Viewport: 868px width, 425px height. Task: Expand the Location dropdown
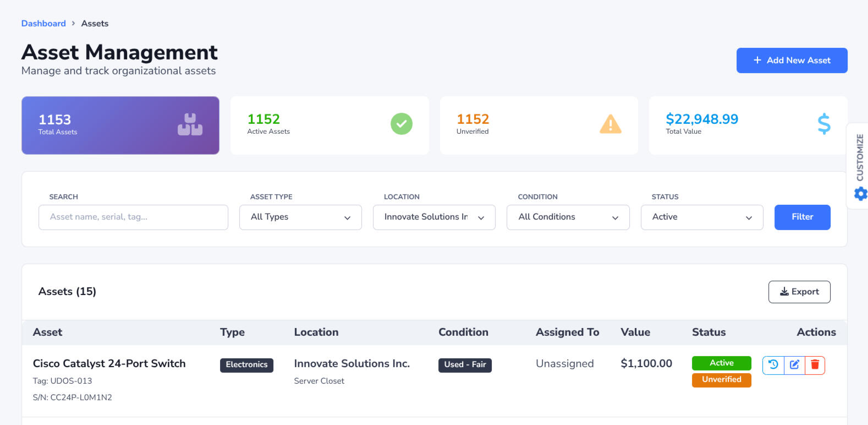(x=434, y=217)
